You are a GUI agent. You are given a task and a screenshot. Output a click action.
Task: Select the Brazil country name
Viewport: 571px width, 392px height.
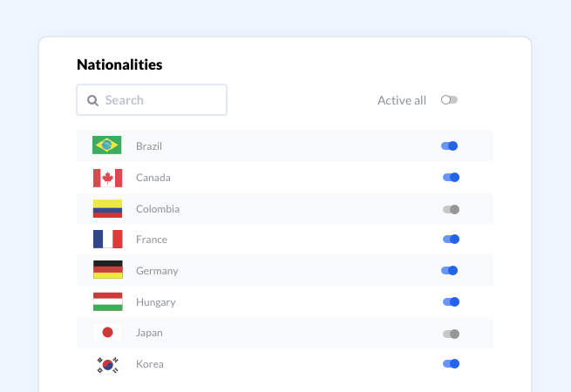pyautogui.click(x=149, y=146)
